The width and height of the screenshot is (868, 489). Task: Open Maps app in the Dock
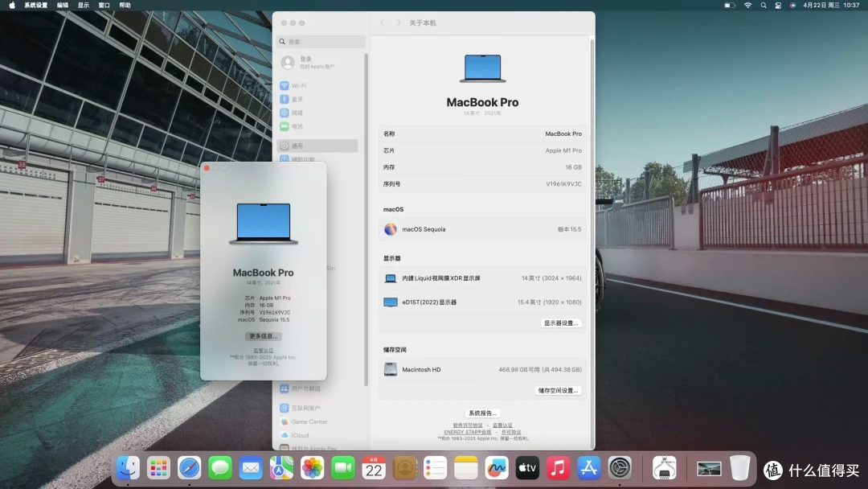[281, 469]
